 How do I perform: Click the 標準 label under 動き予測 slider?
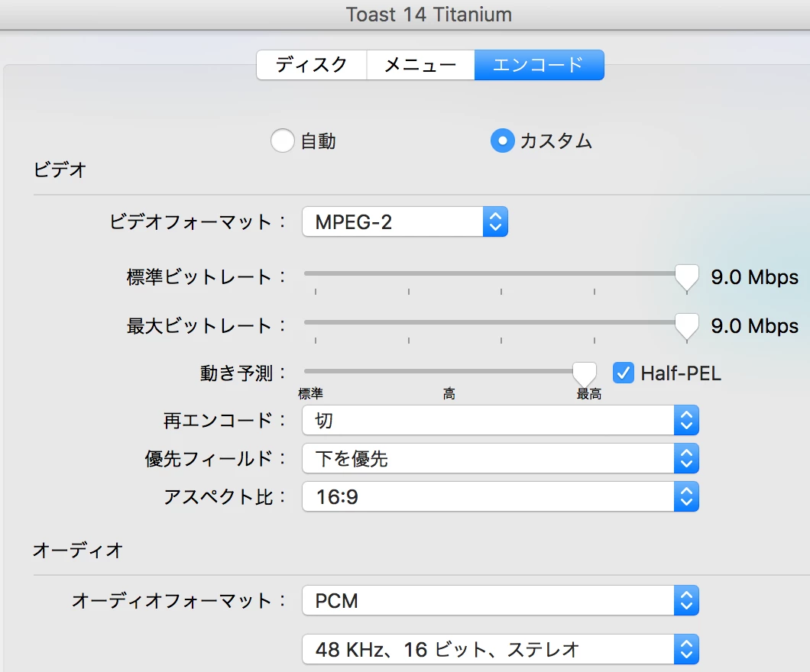(310, 394)
